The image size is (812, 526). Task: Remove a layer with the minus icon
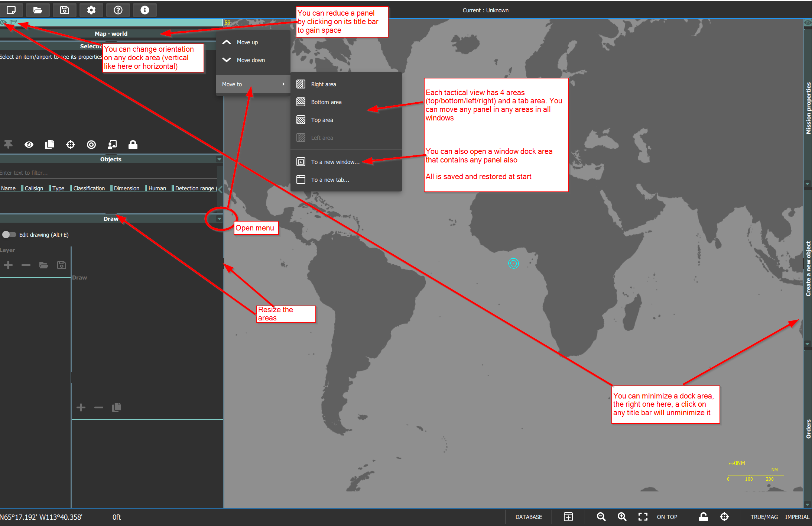pyautogui.click(x=26, y=265)
